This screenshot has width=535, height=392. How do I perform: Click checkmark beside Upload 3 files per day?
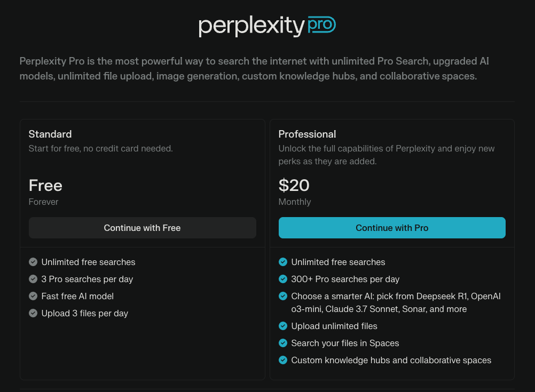pos(33,313)
